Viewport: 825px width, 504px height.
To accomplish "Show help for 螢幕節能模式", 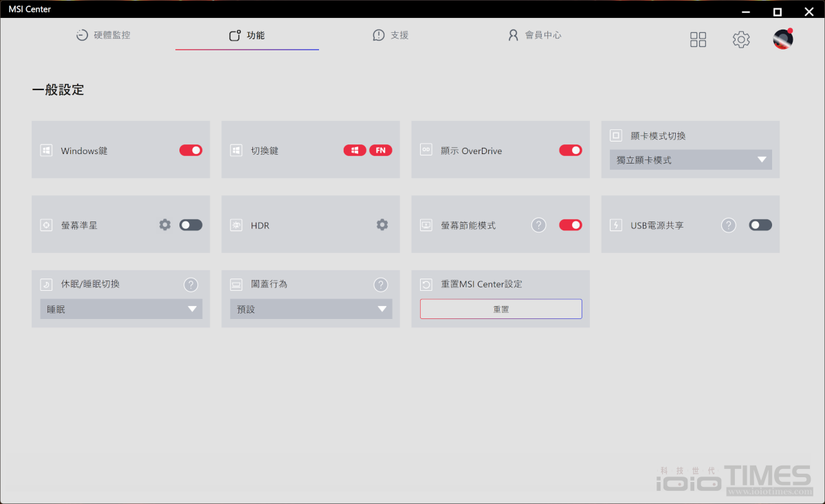I will coord(539,225).
